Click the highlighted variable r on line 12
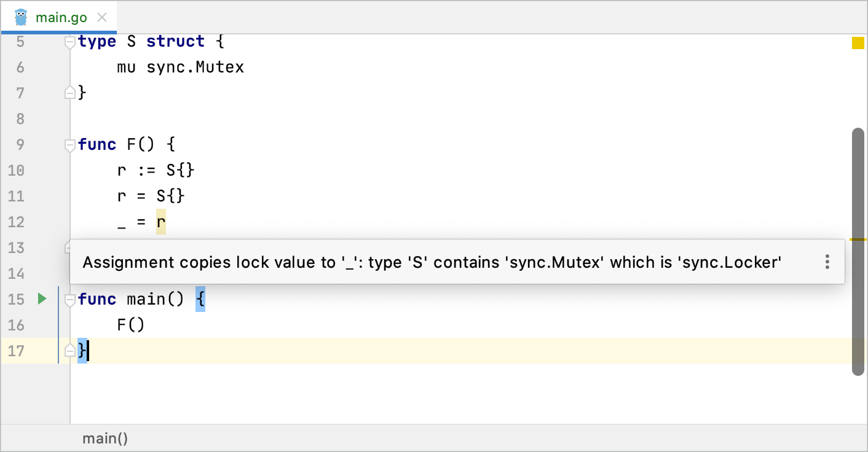The width and height of the screenshot is (868, 452). tap(161, 222)
